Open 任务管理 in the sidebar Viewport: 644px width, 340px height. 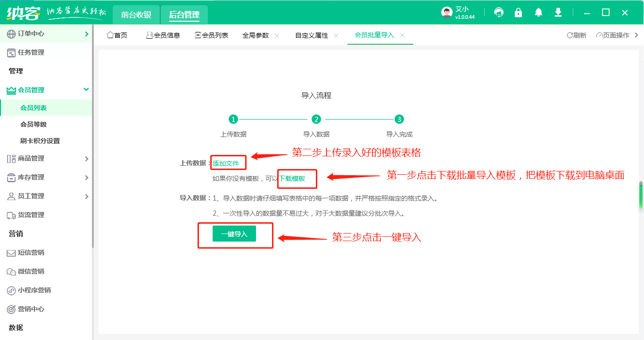(x=31, y=53)
